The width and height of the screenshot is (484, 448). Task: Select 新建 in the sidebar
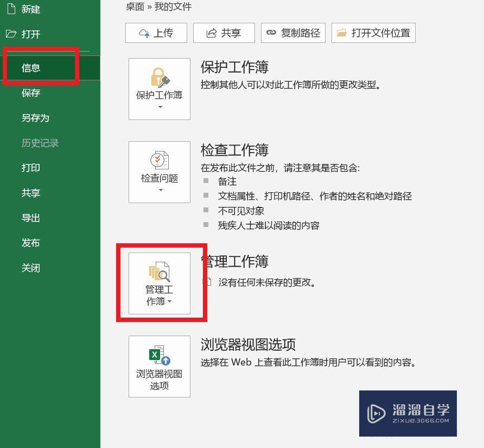pyautogui.click(x=31, y=9)
